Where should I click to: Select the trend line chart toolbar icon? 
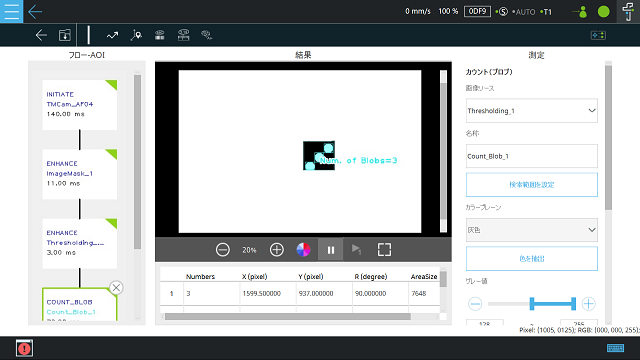112,36
